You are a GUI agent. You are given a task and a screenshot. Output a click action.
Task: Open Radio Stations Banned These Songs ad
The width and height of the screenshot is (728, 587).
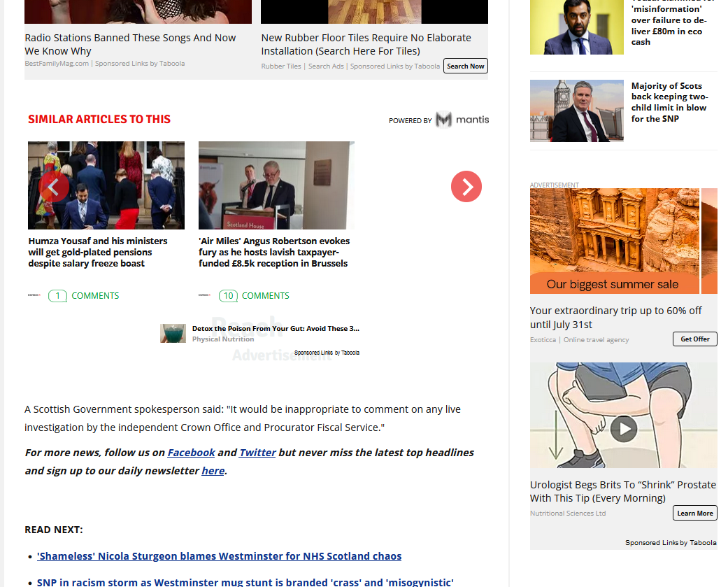[130, 44]
